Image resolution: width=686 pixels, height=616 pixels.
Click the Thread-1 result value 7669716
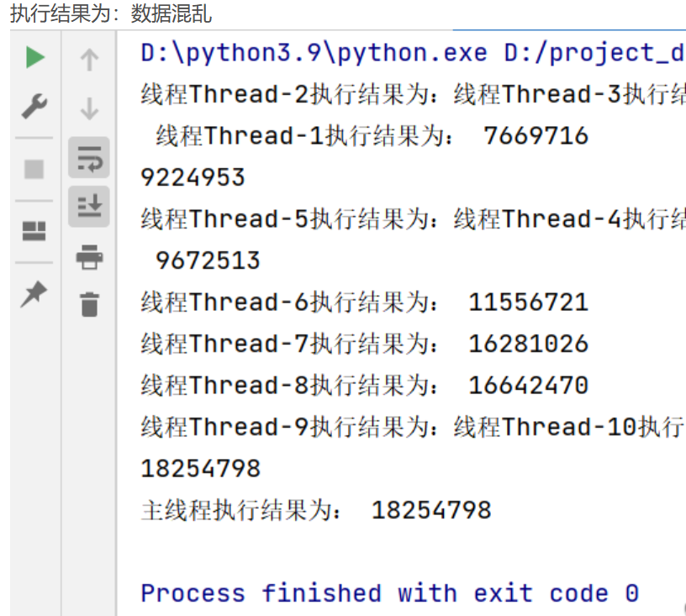[536, 136]
